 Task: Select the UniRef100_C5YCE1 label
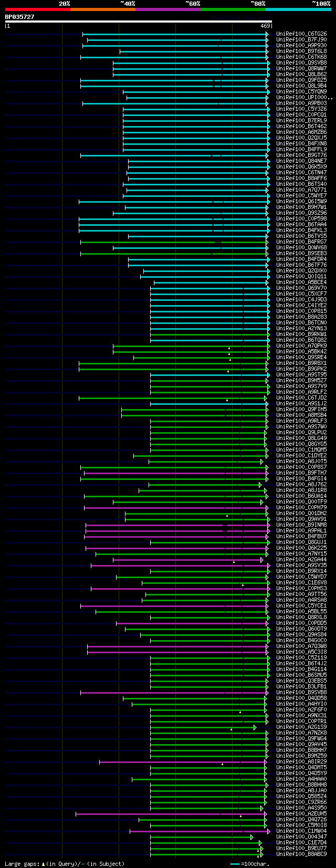click(x=301, y=605)
